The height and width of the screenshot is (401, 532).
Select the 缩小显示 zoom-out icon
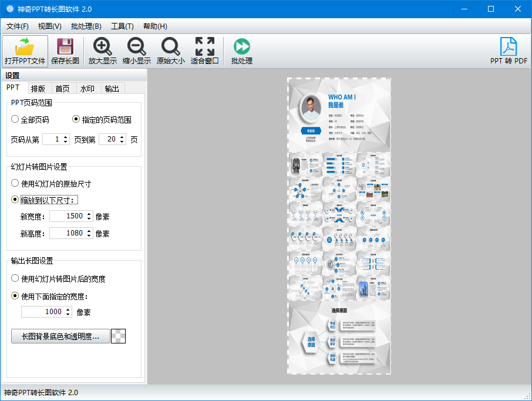click(x=136, y=50)
